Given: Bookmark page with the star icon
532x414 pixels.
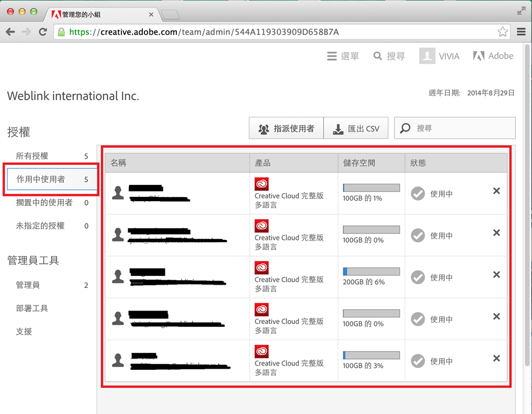Looking at the screenshot, I should click(x=502, y=32).
